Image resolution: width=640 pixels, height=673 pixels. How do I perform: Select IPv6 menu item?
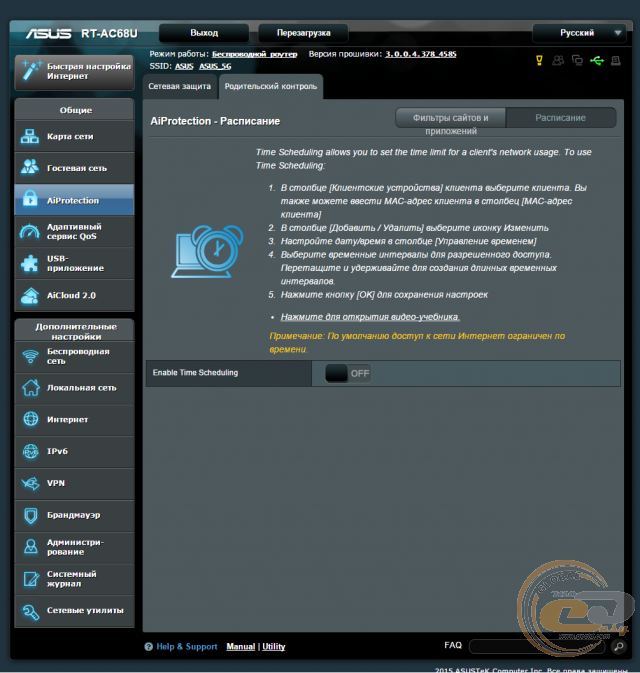74,452
